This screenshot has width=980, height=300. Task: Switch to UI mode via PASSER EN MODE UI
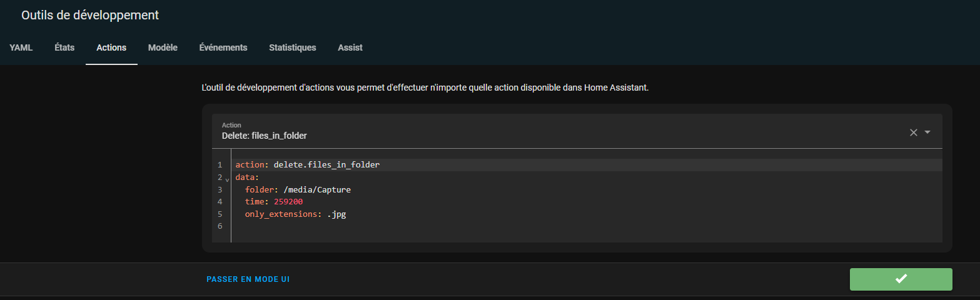[x=248, y=279]
